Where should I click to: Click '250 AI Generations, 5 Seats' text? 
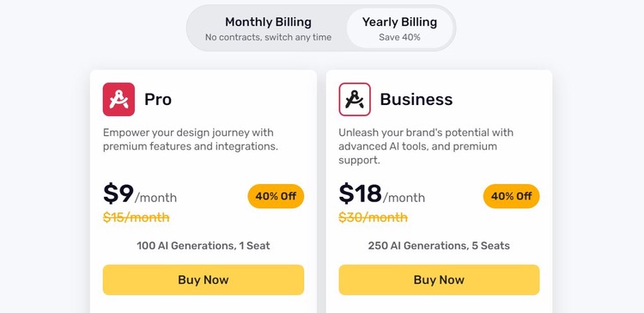tap(439, 246)
